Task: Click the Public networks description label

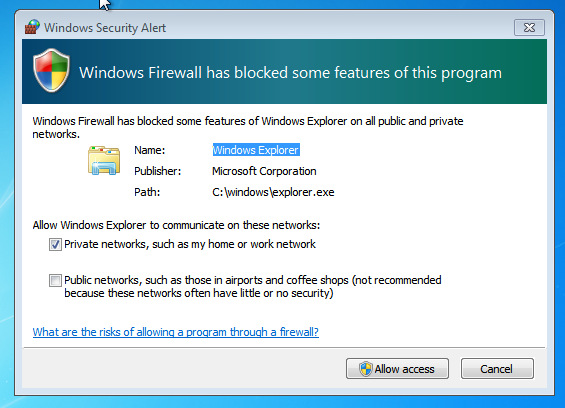Action: click(x=253, y=287)
